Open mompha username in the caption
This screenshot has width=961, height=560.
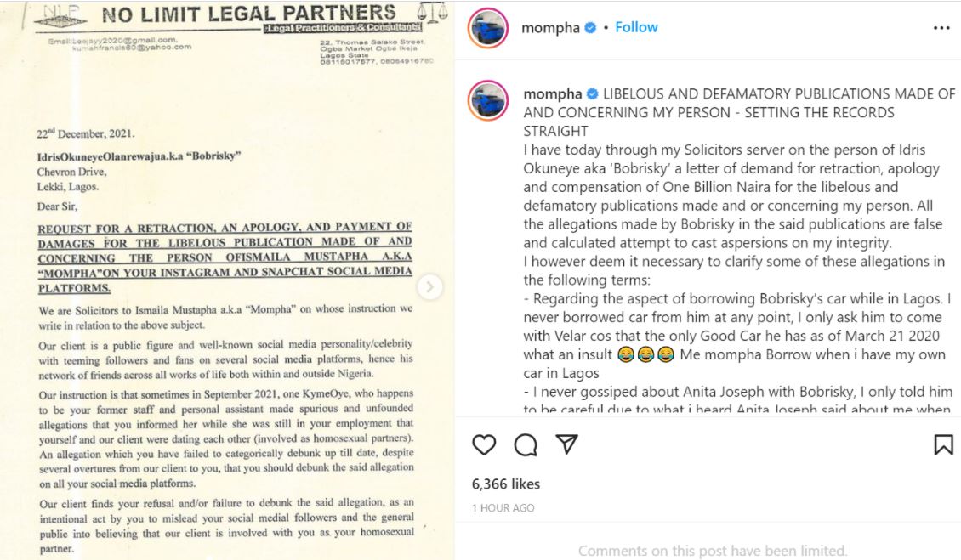552,93
